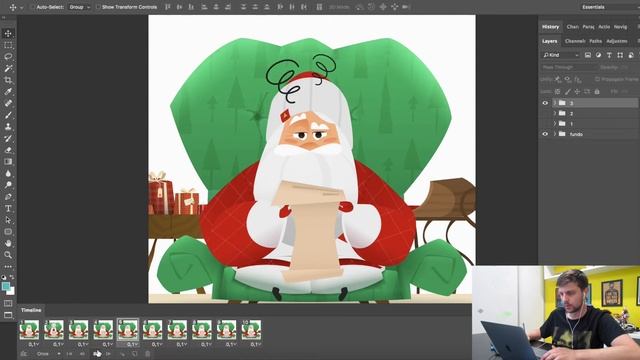Viewport: 640px width, 360px height.
Task: Click the lock all layers icon
Action: (597, 92)
